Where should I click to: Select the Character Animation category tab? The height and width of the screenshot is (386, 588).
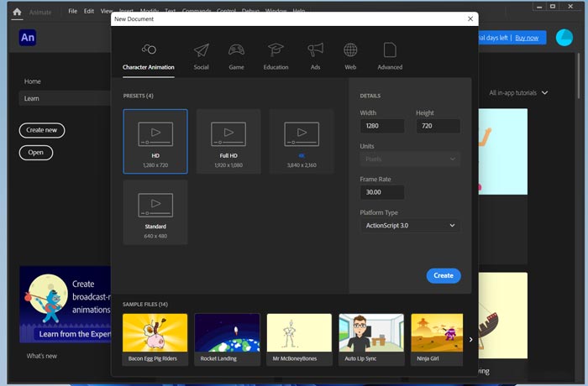149,57
